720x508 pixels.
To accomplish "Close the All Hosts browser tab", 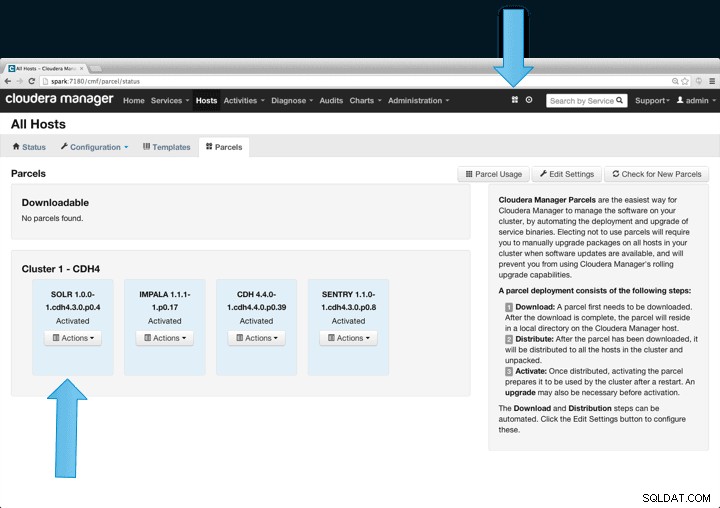I will [82, 68].
